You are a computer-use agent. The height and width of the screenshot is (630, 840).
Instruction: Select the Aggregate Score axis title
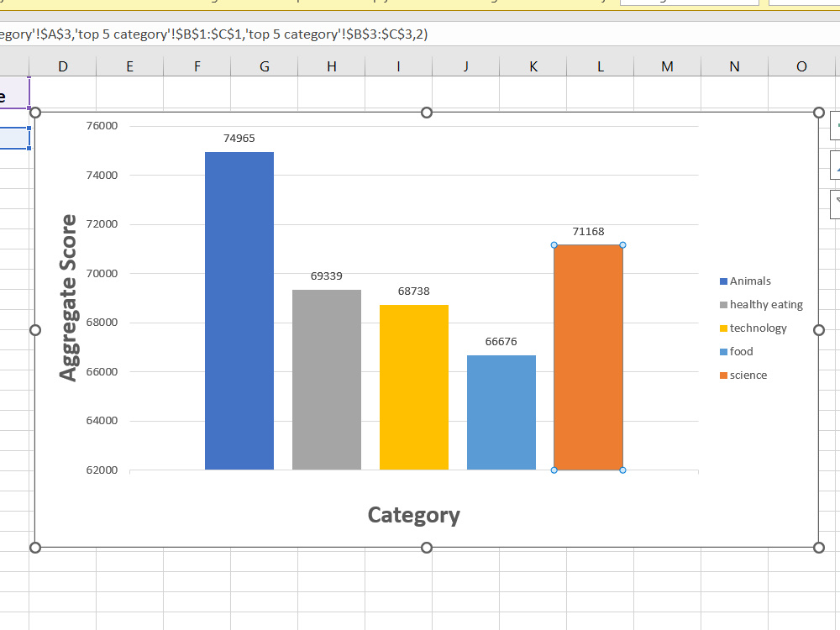(69, 298)
